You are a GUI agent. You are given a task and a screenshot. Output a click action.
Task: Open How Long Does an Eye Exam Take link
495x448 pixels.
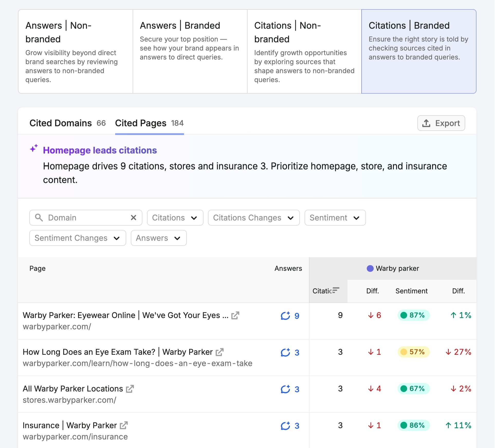click(118, 352)
